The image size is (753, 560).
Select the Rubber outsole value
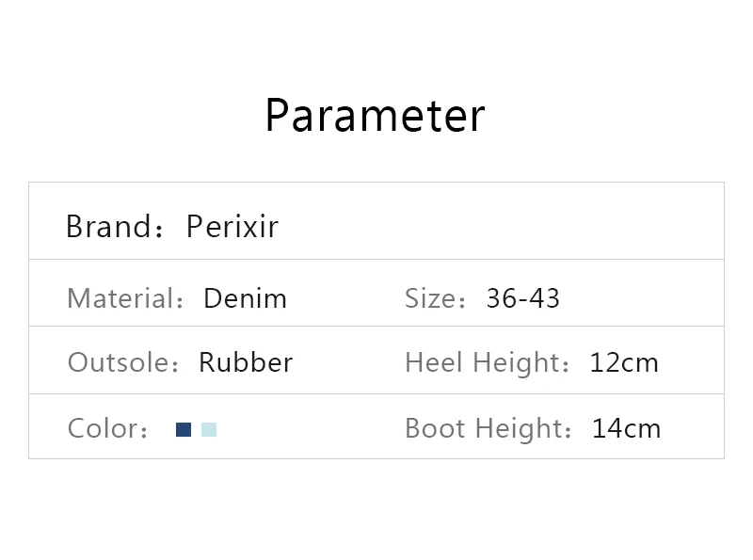tap(246, 362)
